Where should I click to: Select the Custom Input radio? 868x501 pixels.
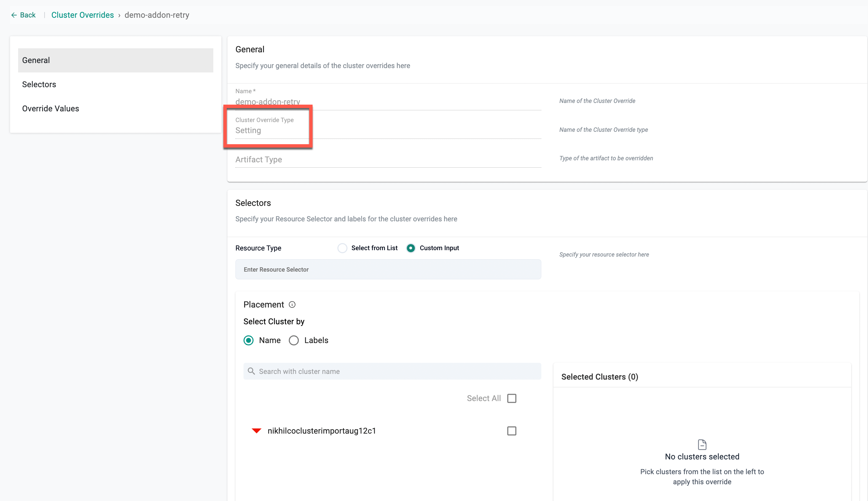pyautogui.click(x=411, y=248)
